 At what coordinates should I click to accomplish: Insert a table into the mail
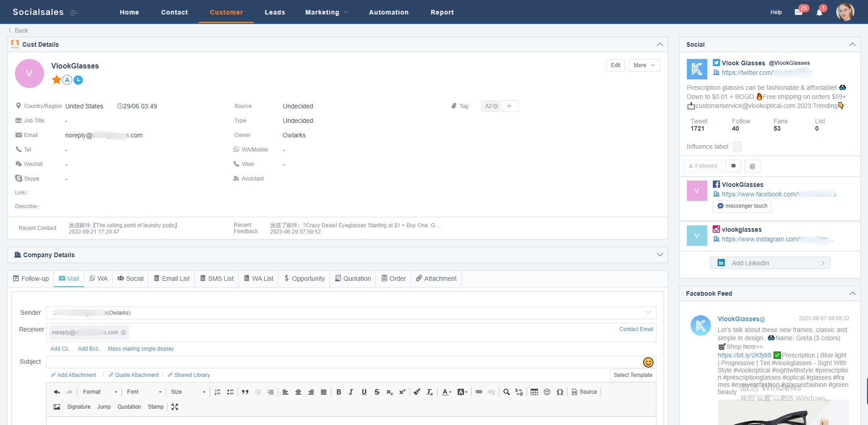[534, 392]
